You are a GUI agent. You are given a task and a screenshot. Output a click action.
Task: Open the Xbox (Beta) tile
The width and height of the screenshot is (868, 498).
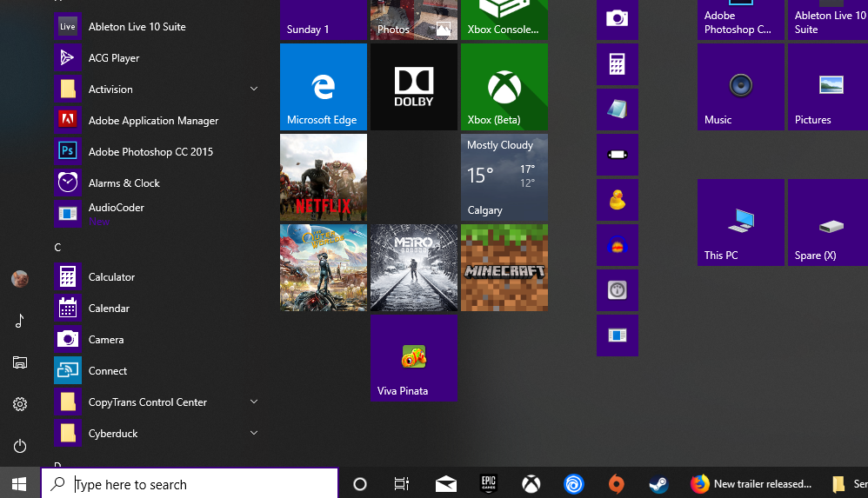(x=504, y=87)
